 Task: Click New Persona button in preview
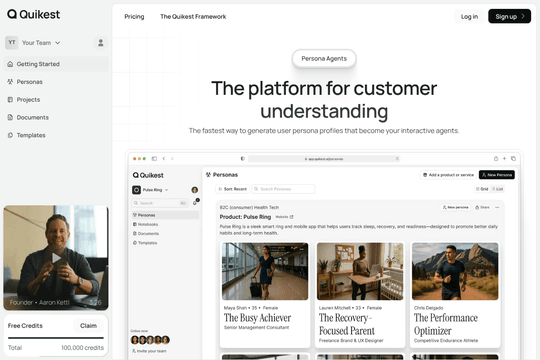pos(497,175)
